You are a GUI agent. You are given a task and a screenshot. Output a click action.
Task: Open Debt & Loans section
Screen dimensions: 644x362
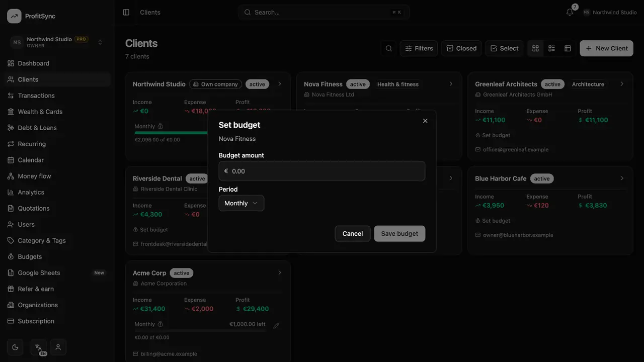pyautogui.click(x=57, y=128)
